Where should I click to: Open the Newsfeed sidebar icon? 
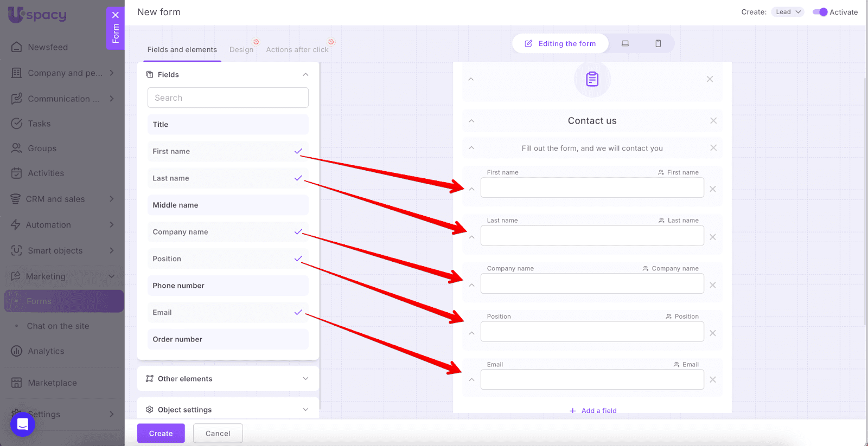[x=17, y=47]
